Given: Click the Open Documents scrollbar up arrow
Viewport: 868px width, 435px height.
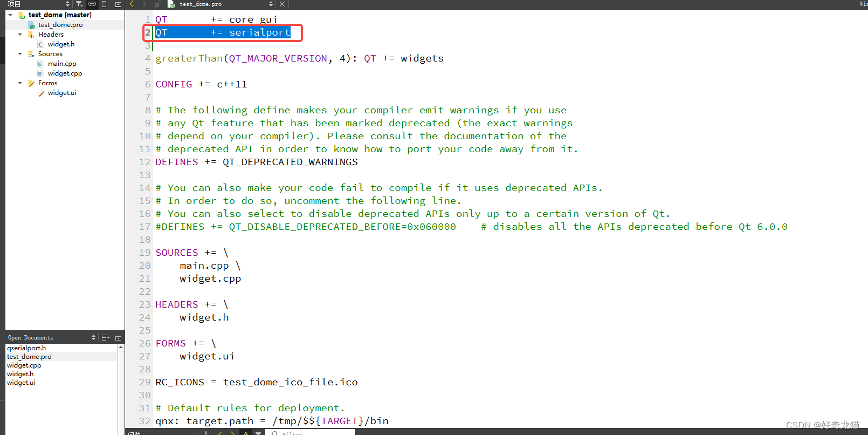Looking at the screenshot, I should [121, 348].
